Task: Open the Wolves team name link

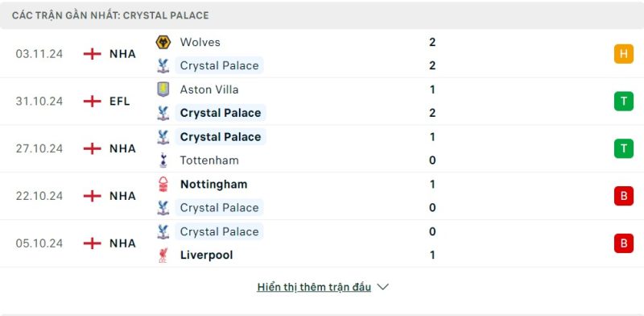Action: (200, 42)
